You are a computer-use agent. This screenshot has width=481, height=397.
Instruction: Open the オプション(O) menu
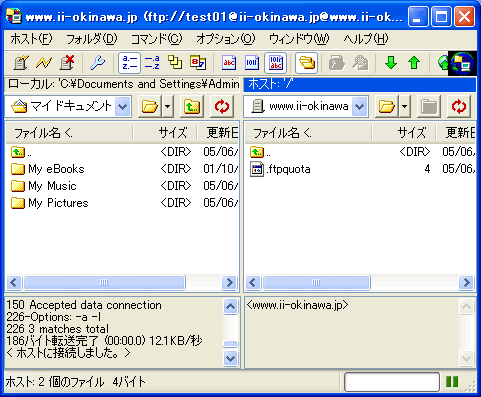[225, 39]
